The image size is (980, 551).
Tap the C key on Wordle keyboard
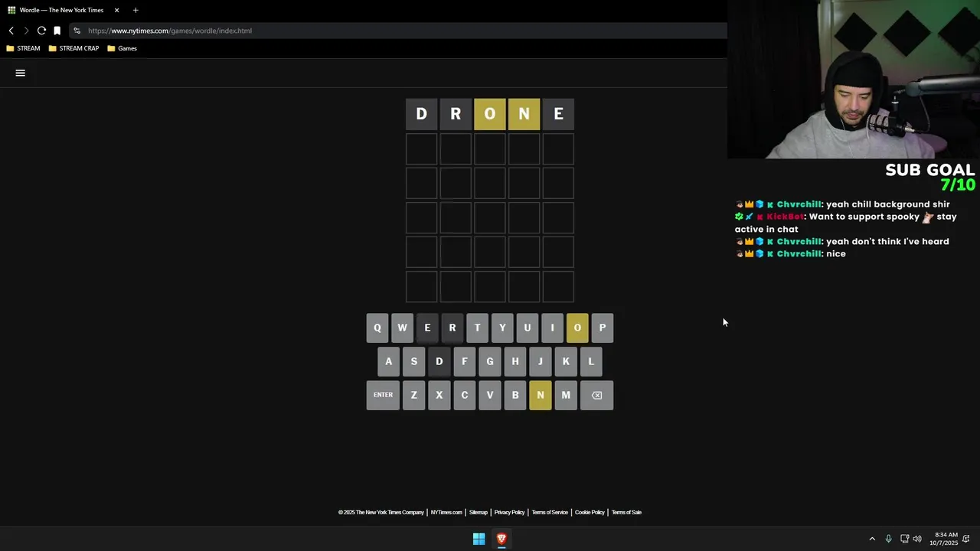point(464,395)
